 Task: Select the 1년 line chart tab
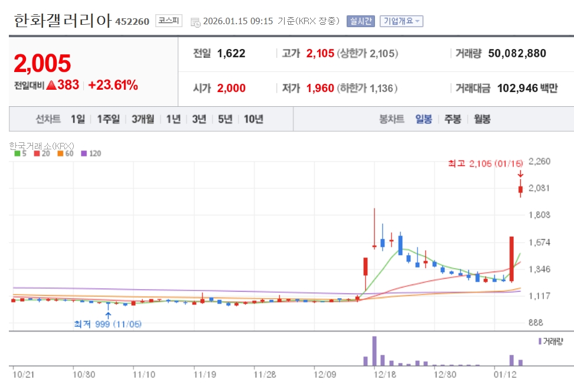[174, 119]
